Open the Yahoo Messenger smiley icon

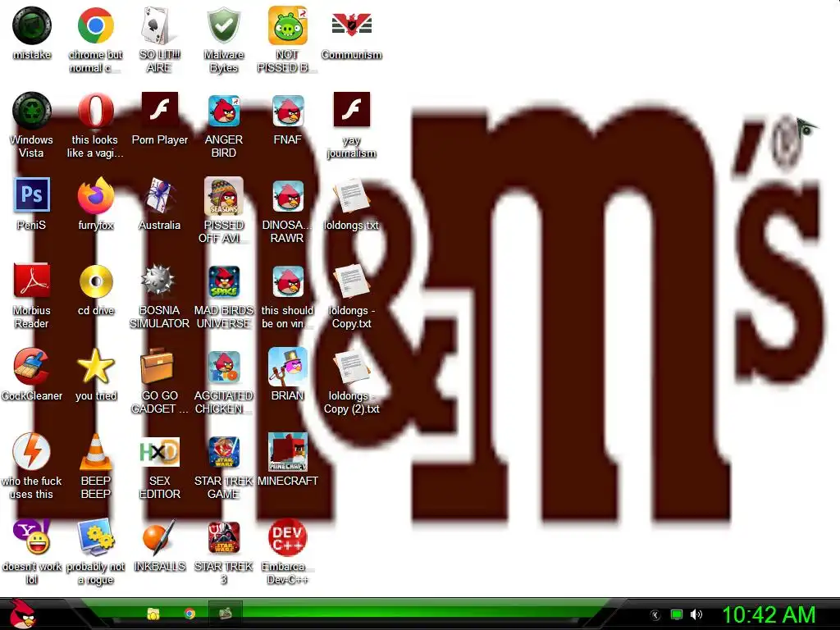32,536
